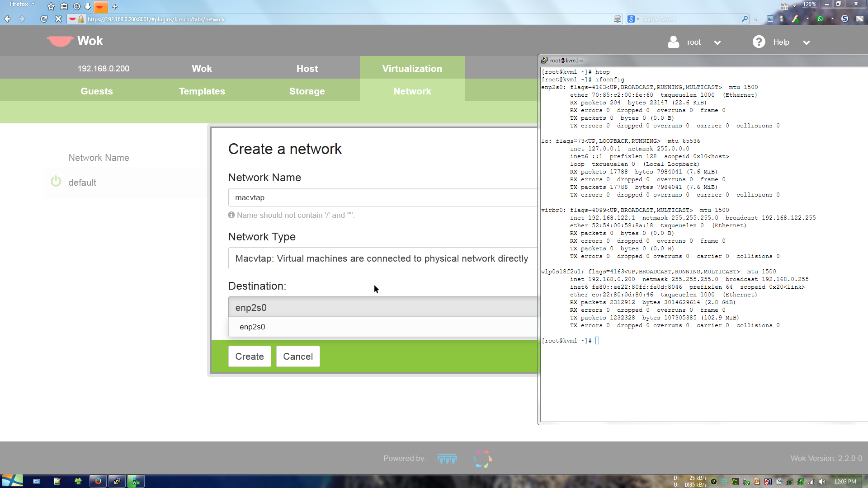The height and width of the screenshot is (488, 868).
Task: Click the WhatsApp toolbar icon
Action: [x=820, y=19]
